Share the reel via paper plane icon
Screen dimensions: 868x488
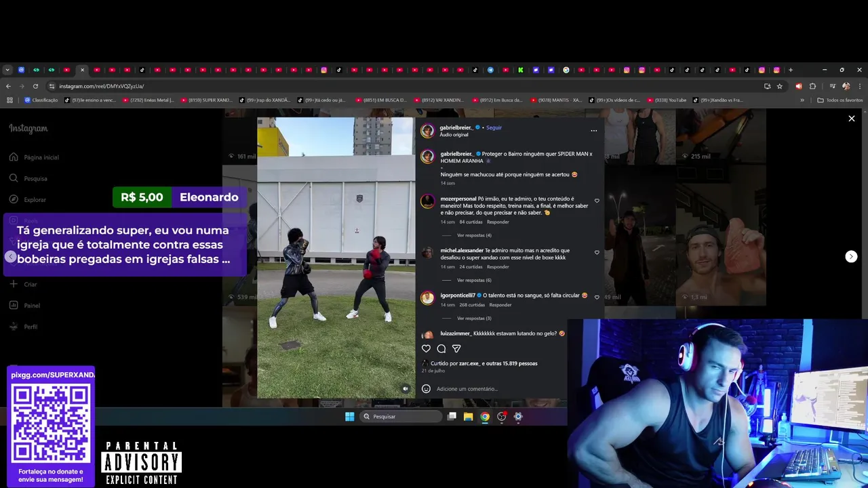[456, 348]
